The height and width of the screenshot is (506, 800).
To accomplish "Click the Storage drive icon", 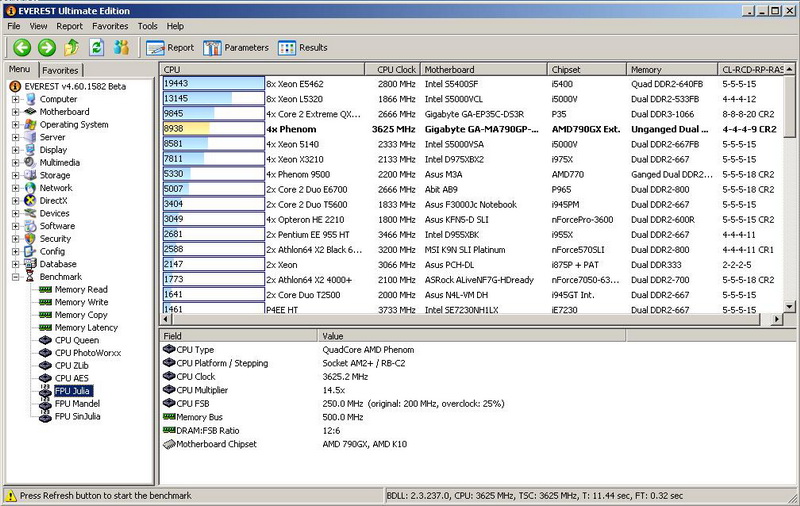I will click(x=31, y=175).
